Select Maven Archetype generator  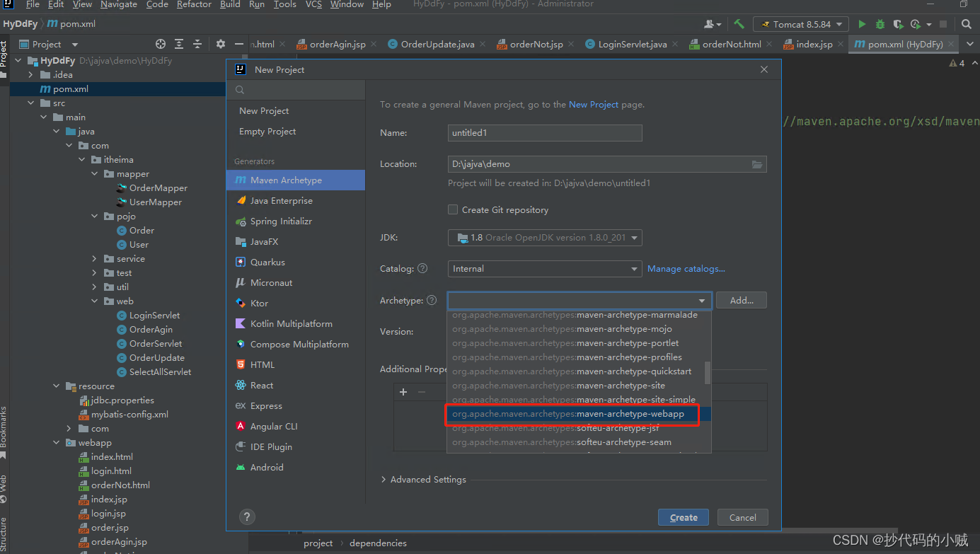coord(296,180)
